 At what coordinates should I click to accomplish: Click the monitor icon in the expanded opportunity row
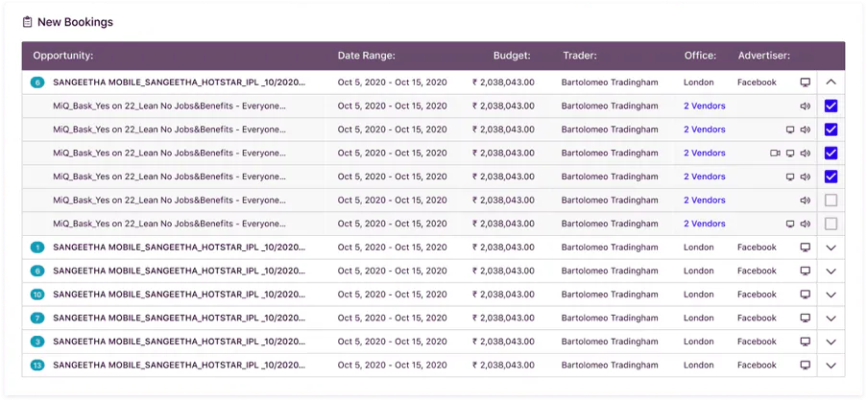tap(806, 83)
